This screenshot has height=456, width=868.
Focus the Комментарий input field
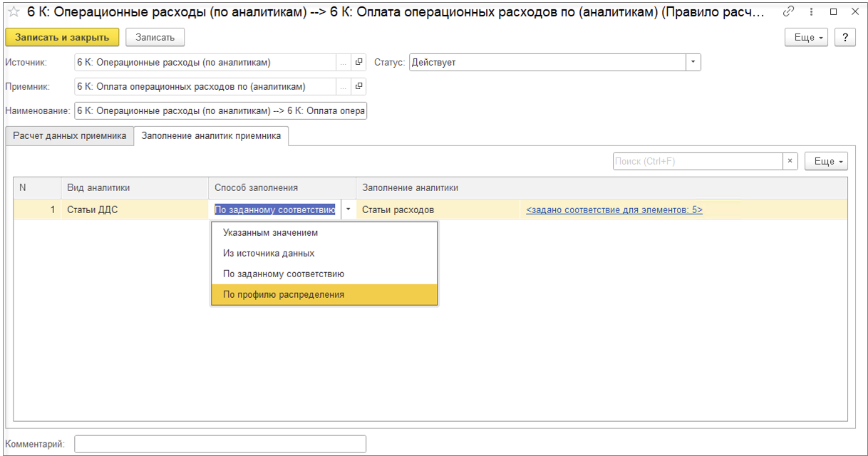220,444
